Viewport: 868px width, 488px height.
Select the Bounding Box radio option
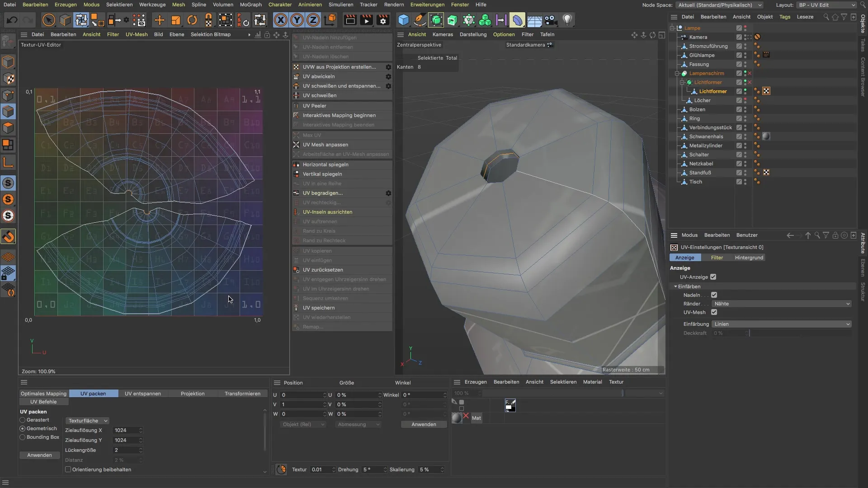pyautogui.click(x=22, y=437)
